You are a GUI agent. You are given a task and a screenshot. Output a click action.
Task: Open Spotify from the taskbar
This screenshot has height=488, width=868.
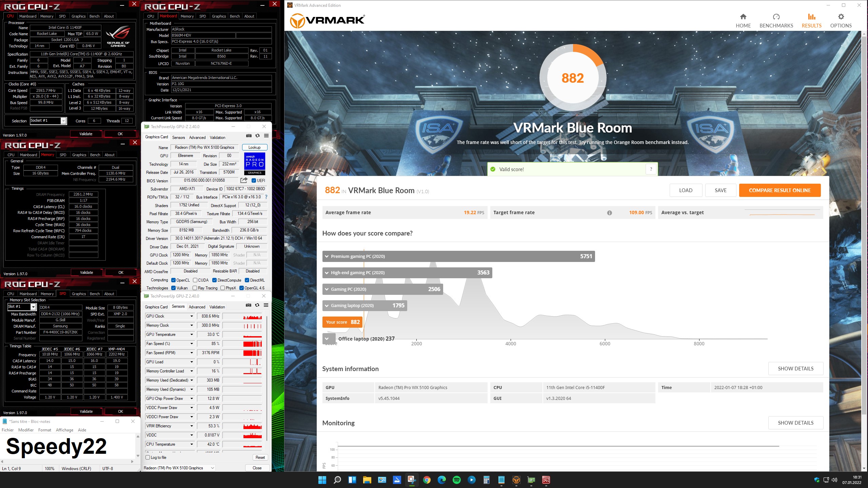[456, 480]
